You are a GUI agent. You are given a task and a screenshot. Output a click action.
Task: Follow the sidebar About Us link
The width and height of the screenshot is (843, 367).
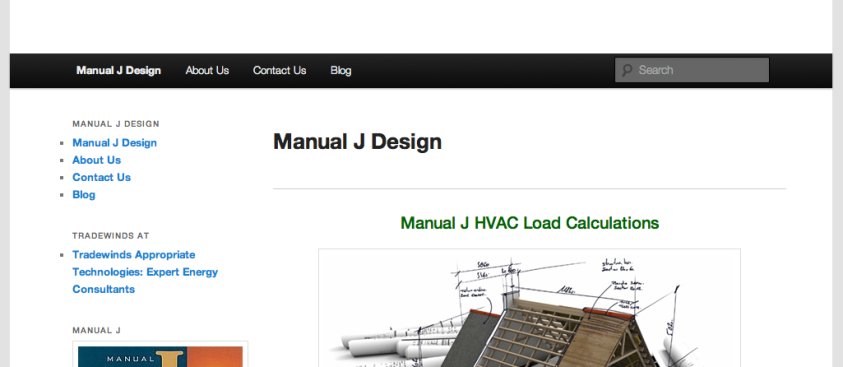point(97,160)
